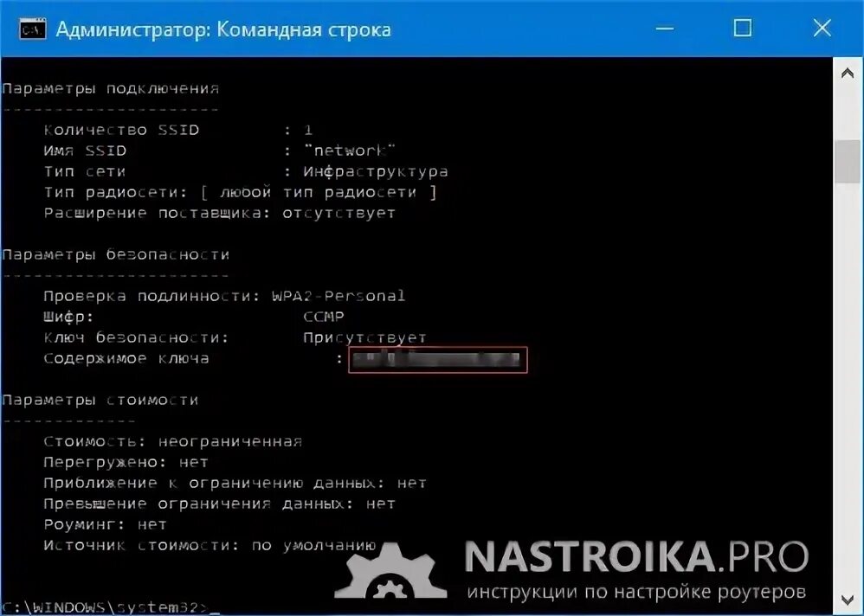Minimize the Command Prompt window
The image size is (864, 616).
tap(664, 28)
